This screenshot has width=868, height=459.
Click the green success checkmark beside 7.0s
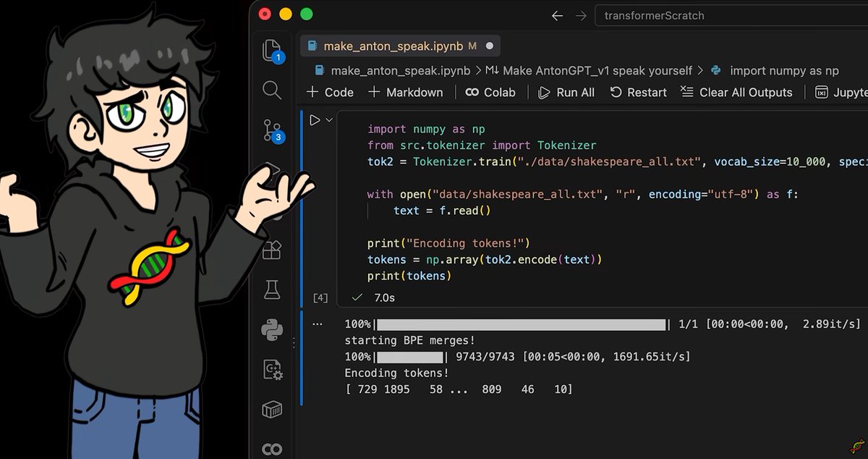(x=357, y=298)
